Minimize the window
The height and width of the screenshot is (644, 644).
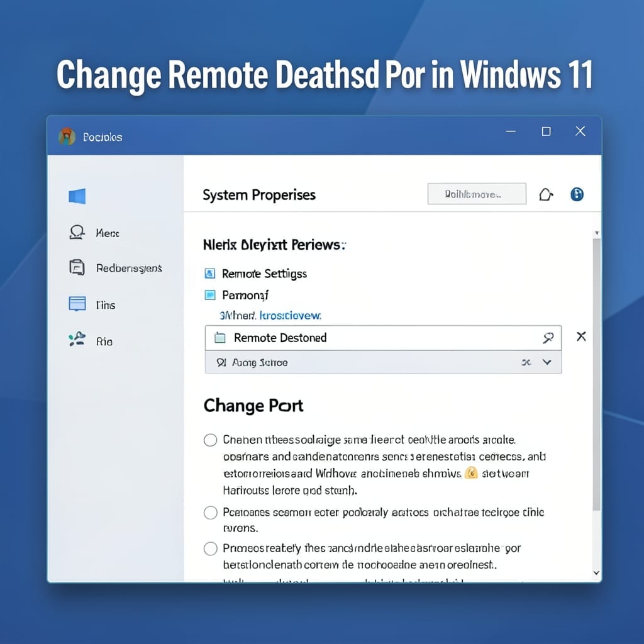[511, 131]
